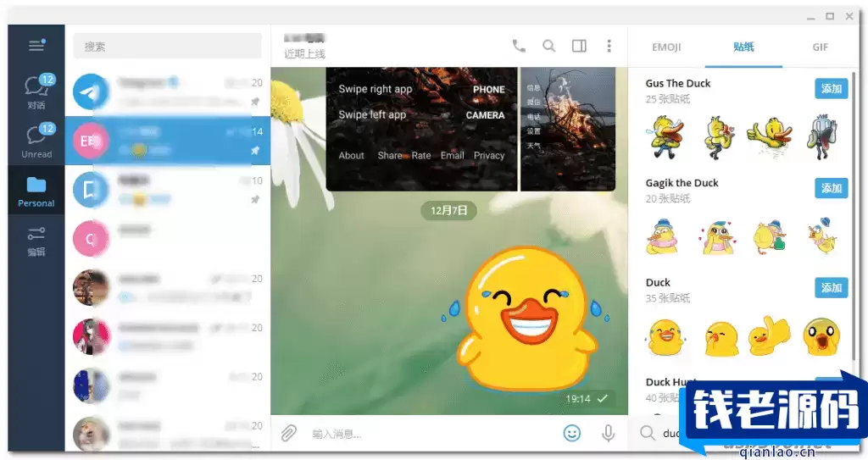868x460 pixels.
Task: Click the 搜索 chat search field
Action: point(168,47)
